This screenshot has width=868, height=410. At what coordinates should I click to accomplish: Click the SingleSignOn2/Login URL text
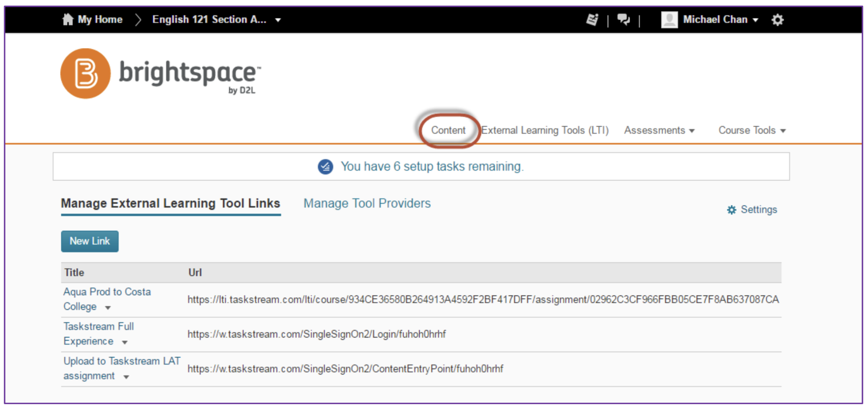click(x=316, y=334)
